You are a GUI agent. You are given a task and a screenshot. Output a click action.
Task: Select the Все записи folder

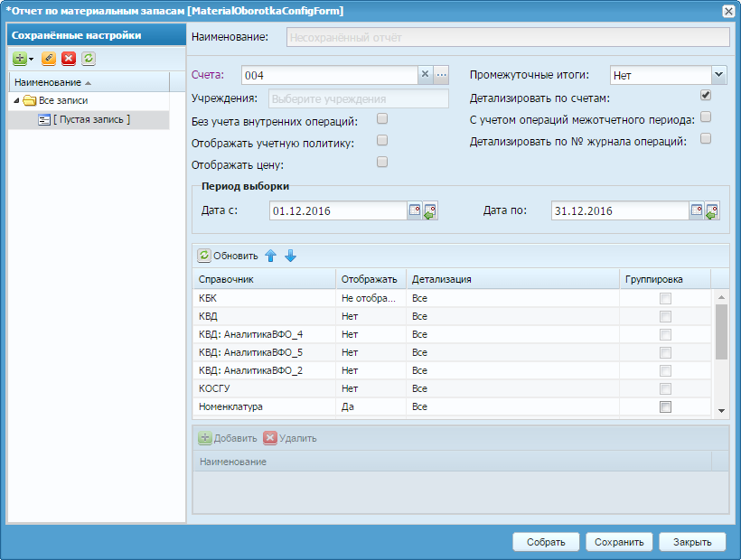[63, 100]
